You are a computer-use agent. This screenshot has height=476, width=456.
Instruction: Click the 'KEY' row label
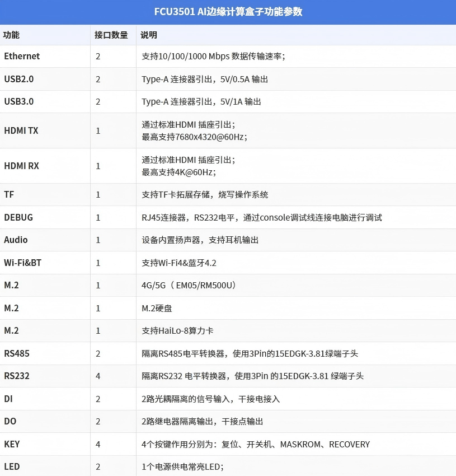(x=12, y=444)
